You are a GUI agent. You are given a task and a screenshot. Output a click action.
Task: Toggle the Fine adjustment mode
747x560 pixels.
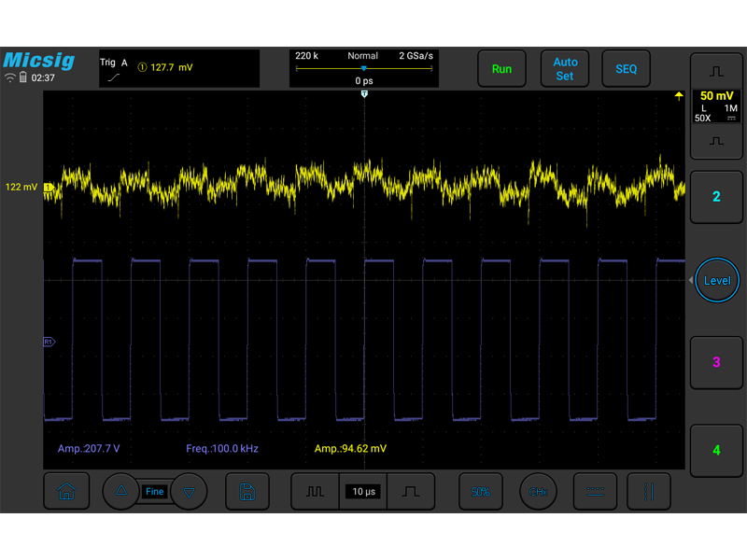[x=154, y=492]
